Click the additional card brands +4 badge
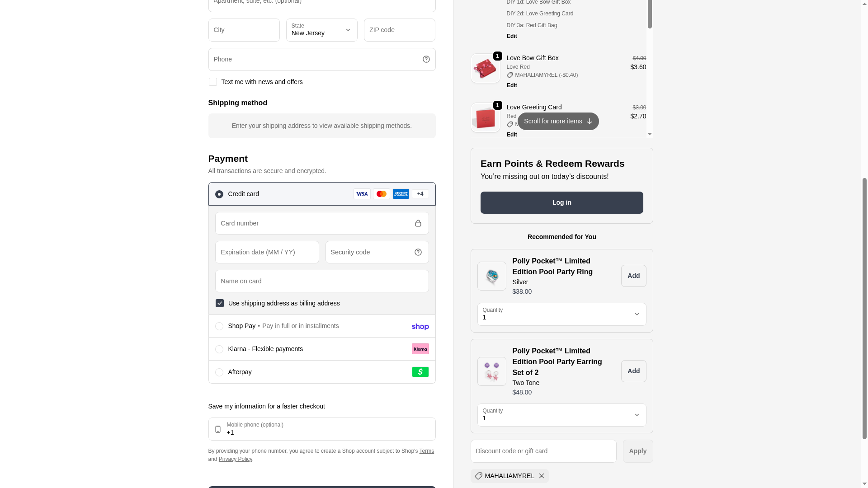 coord(420,194)
